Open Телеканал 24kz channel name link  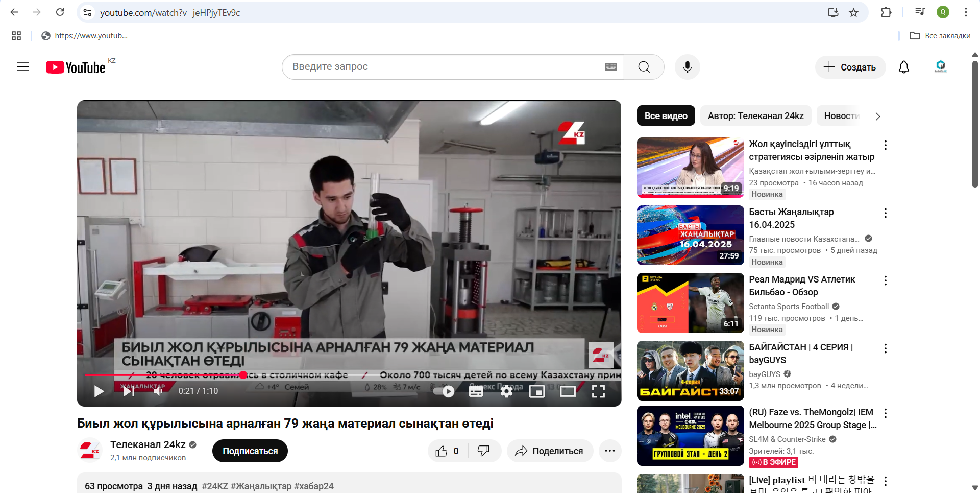pyautogui.click(x=148, y=444)
